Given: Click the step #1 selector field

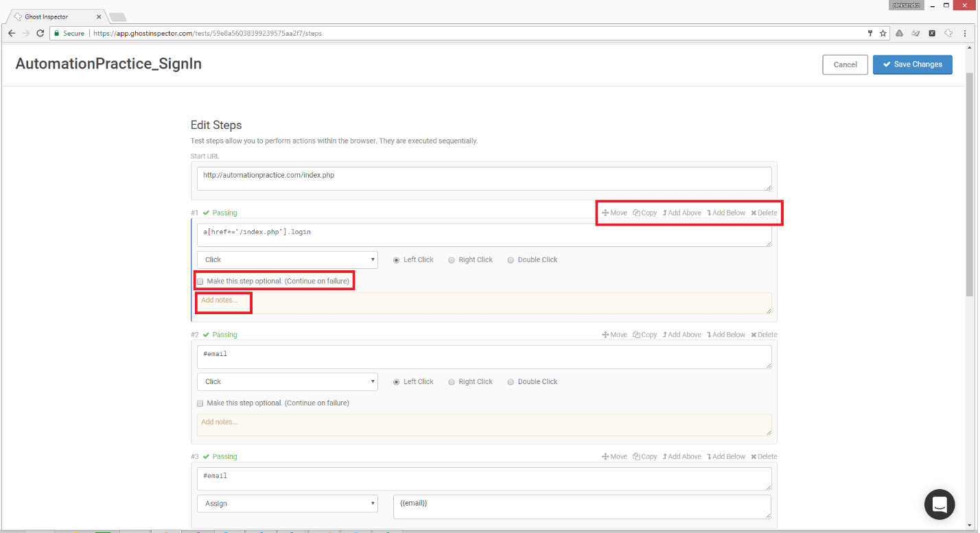Looking at the screenshot, I should [484, 235].
